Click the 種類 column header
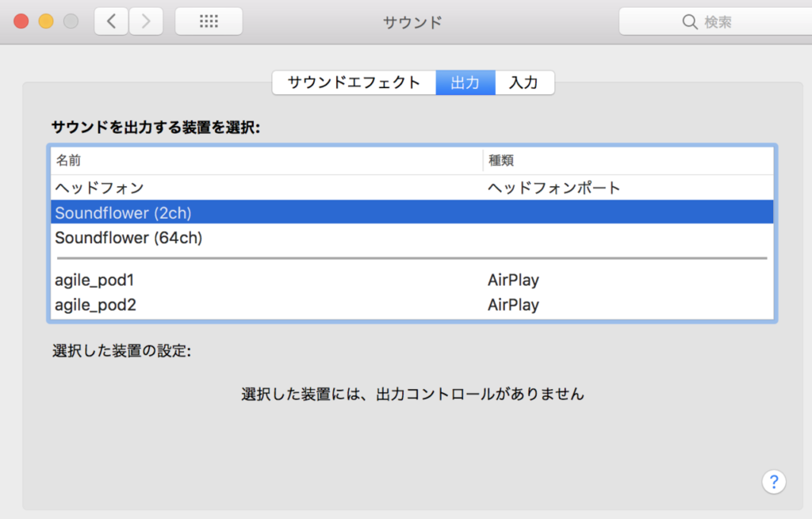This screenshot has width=812, height=519. coord(629,161)
